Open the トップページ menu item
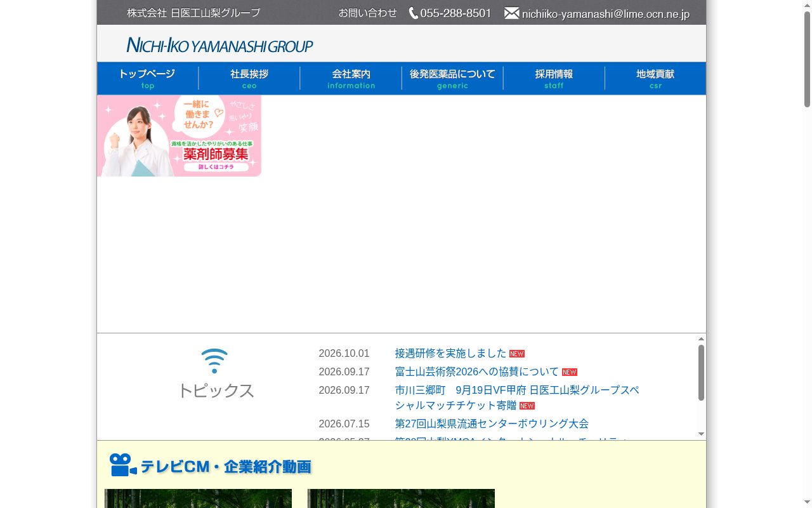The height and width of the screenshot is (508, 812). (147, 78)
